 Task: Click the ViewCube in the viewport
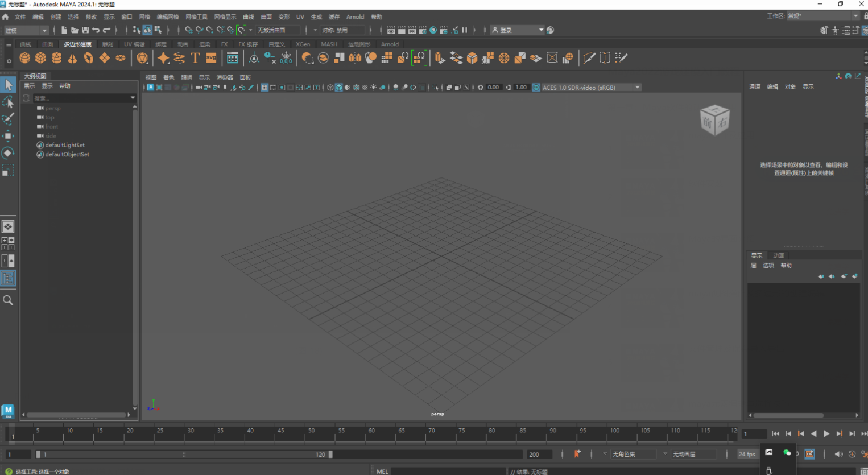(714, 120)
